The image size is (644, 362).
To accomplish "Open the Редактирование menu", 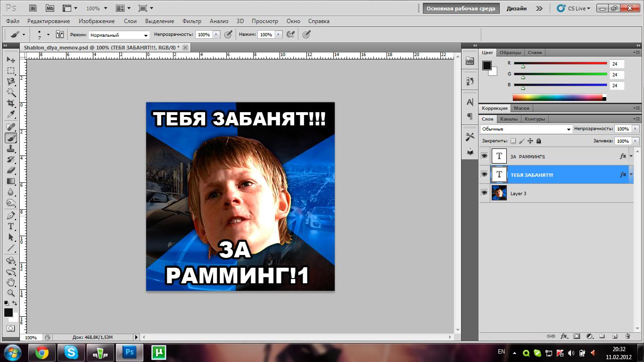I will (49, 21).
